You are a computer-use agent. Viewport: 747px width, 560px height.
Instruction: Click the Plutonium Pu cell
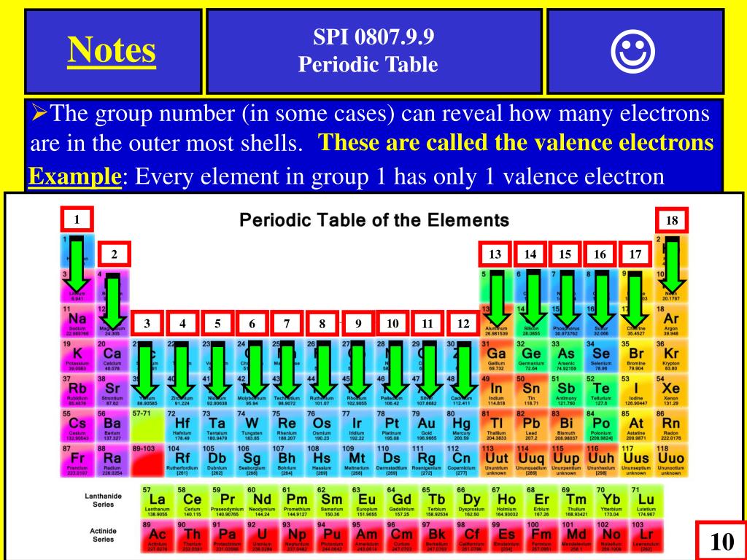(332, 536)
